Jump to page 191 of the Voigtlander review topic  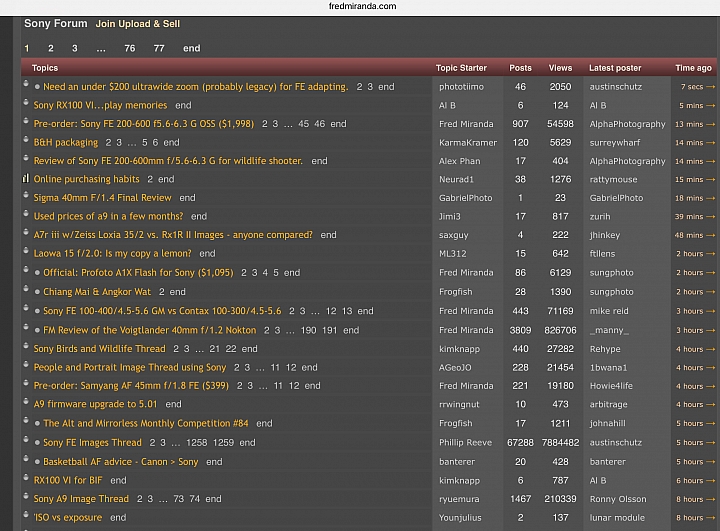330,330
